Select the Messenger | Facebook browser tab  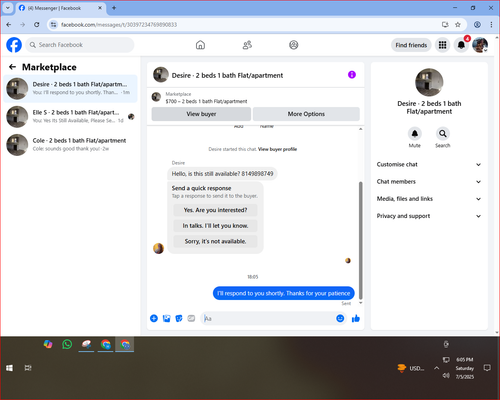click(x=60, y=8)
